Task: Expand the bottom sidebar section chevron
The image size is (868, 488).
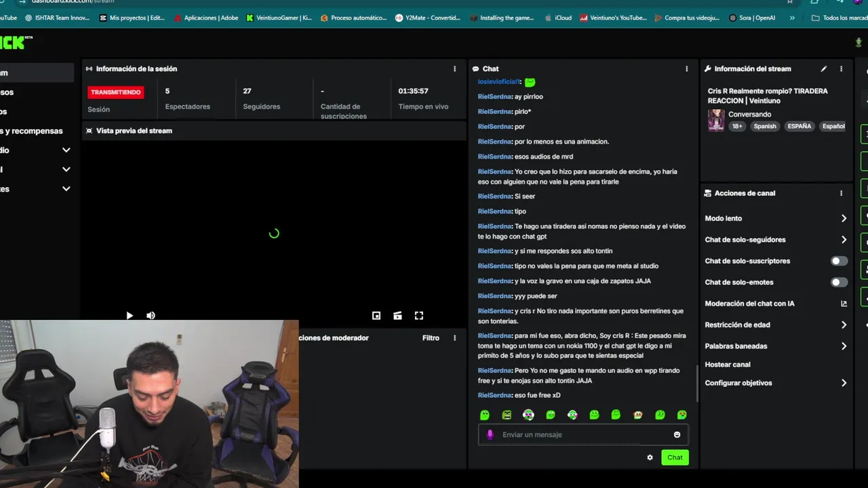Action: pyautogui.click(x=66, y=188)
